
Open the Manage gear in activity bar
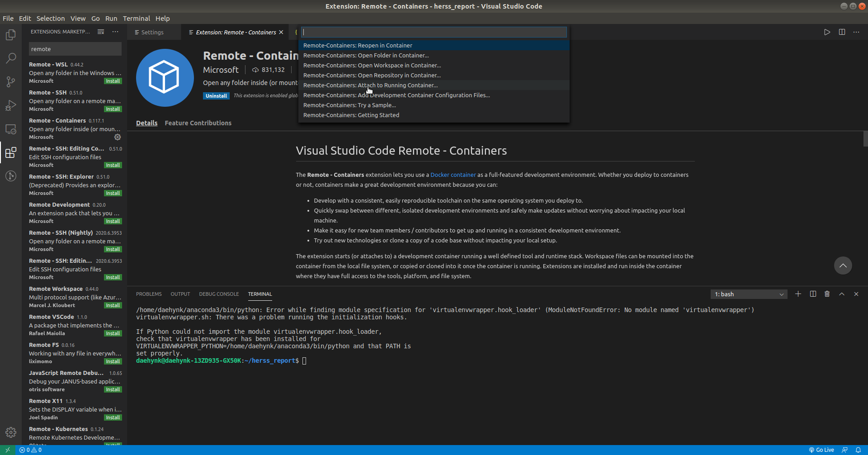(x=11, y=432)
